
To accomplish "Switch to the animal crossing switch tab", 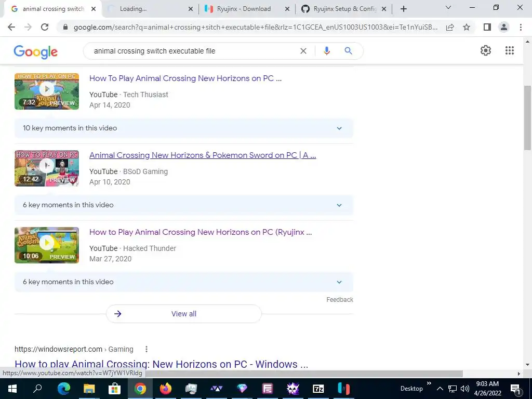I will [53, 9].
